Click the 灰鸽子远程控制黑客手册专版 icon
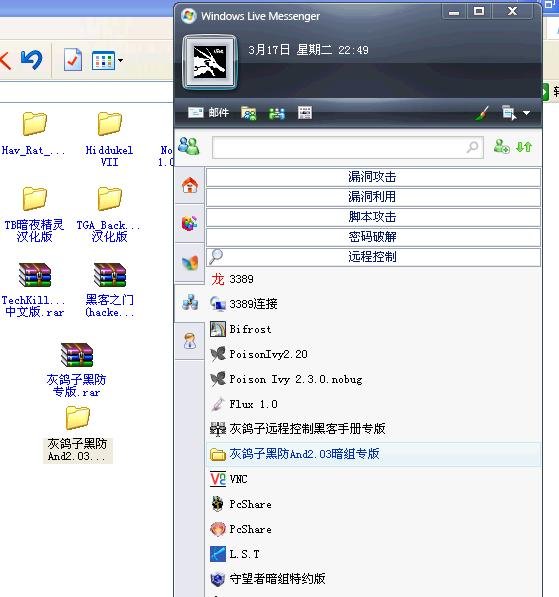This screenshot has height=597, width=559. pyautogui.click(x=218, y=429)
